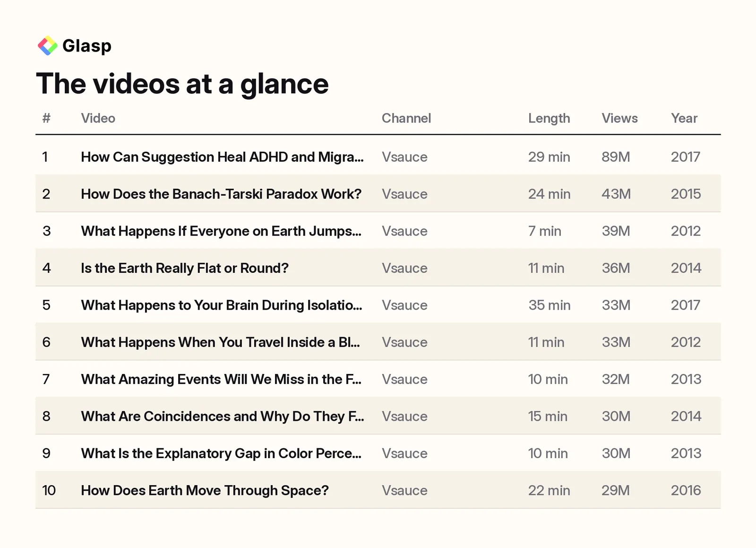Screen dimensions: 756x548
Task: Click the 32M views cell
Action: (616, 379)
